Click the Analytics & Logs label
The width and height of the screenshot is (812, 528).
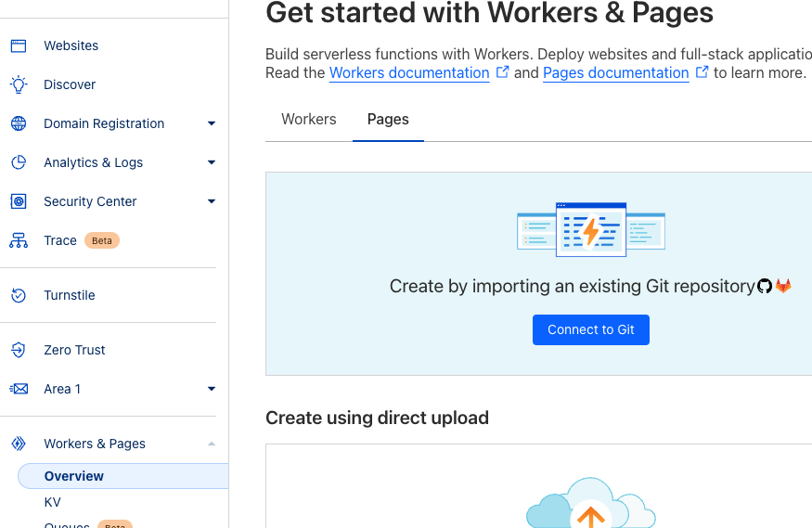click(93, 162)
